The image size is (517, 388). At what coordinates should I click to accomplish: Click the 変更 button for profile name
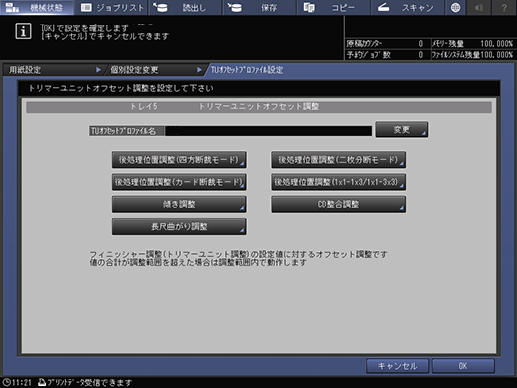pos(402,129)
